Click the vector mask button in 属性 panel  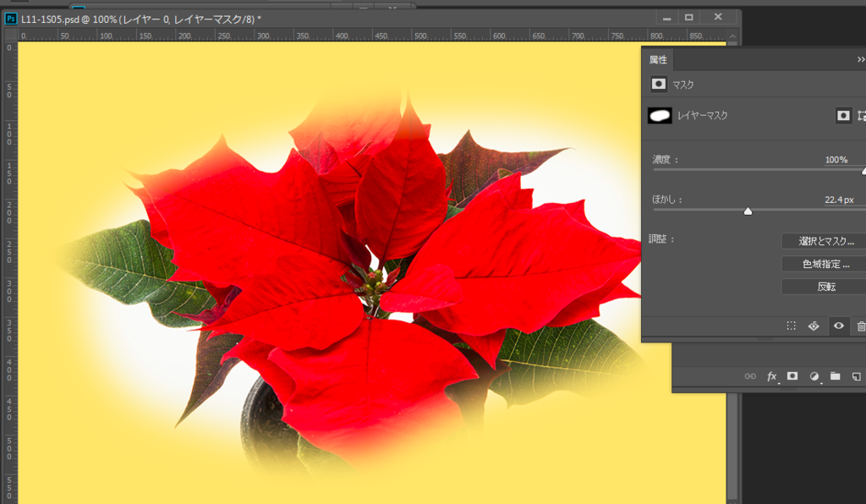tap(862, 115)
